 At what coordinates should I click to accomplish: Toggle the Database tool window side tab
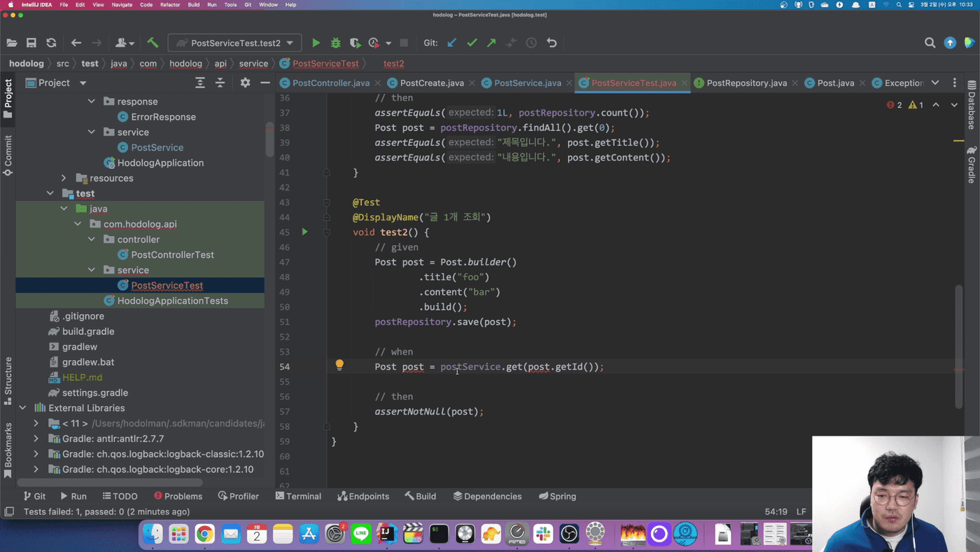point(972,106)
